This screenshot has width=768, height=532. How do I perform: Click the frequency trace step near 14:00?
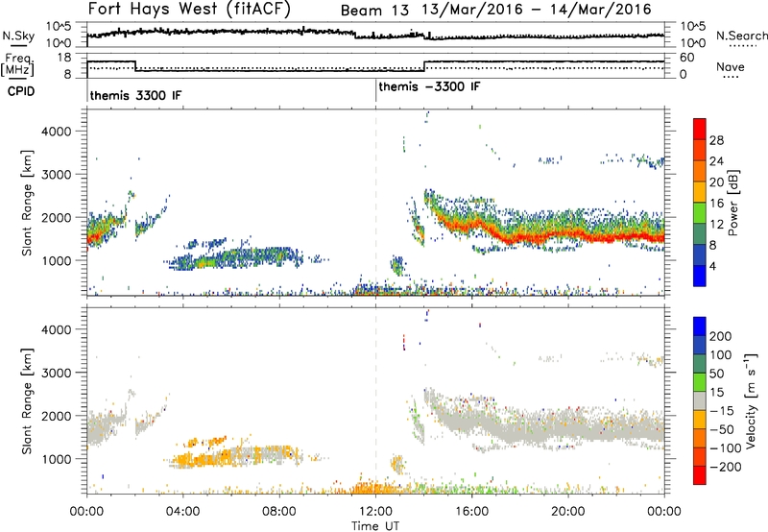pos(424,66)
